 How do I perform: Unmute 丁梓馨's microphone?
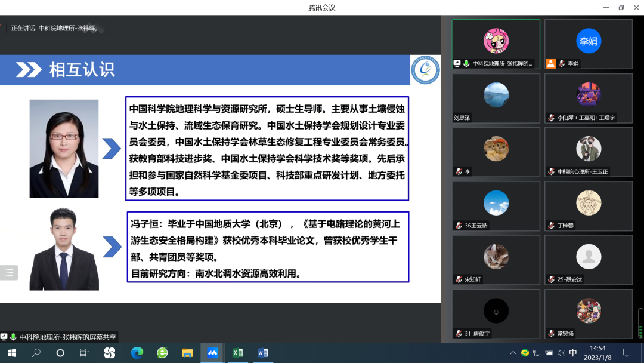(550, 225)
